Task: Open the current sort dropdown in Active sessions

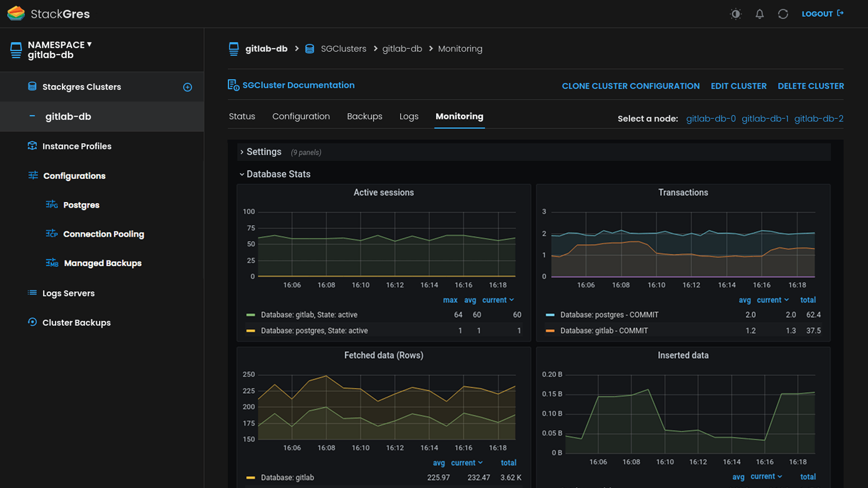Action: (497, 300)
